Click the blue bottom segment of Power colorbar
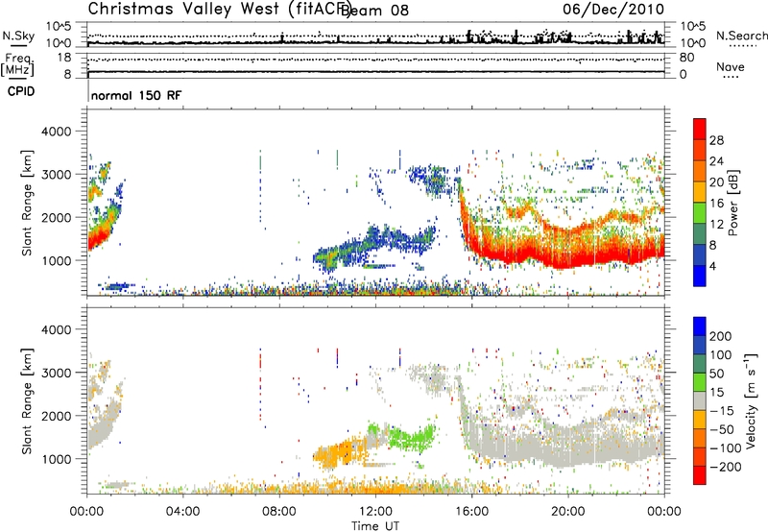768x532 pixels. point(700,276)
